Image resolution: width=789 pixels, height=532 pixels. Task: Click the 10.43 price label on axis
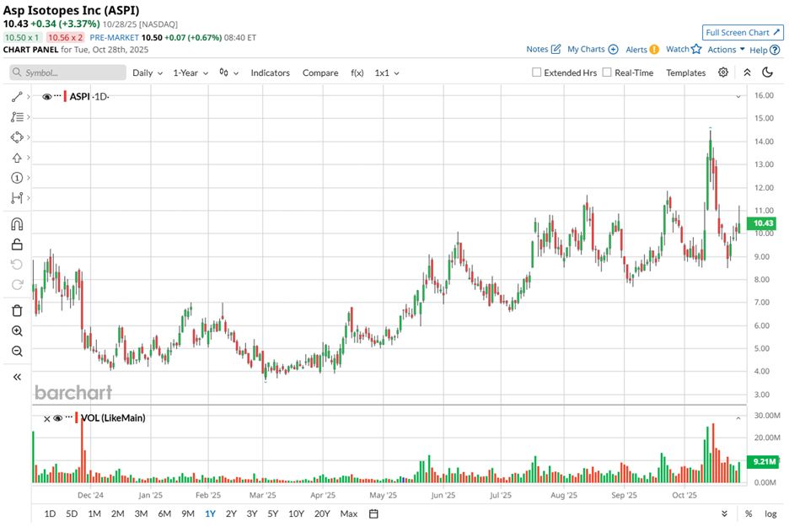point(762,223)
